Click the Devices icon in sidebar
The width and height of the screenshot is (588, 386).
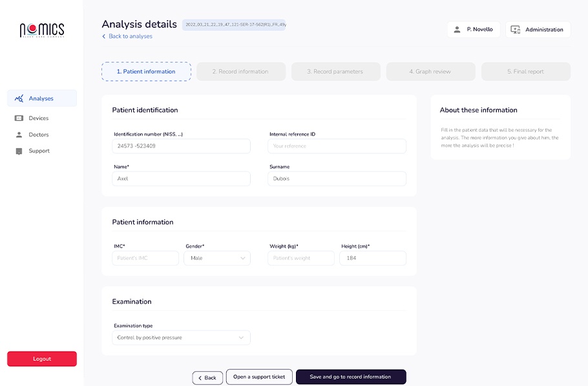tap(19, 118)
